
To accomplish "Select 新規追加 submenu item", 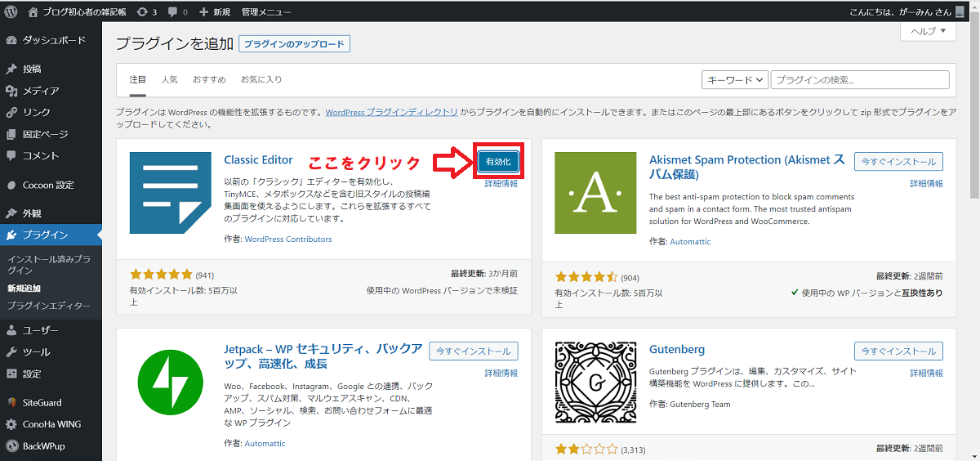I will coord(24,289).
